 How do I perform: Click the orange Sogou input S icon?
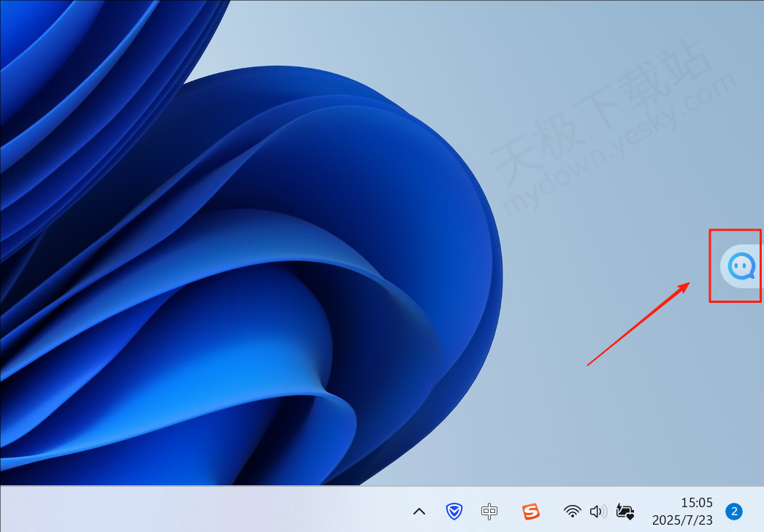530,512
